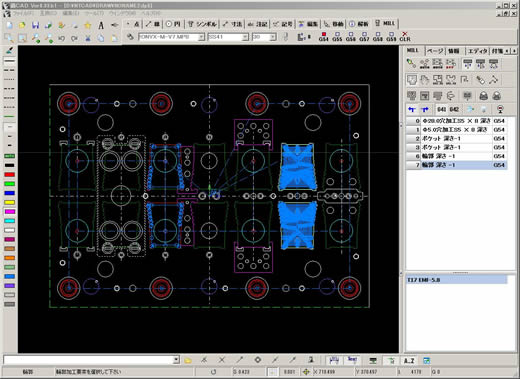This screenshot has width=520, height=379.
Task: Select the MILL tool group in top toolbar
Action: [x=385, y=23]
